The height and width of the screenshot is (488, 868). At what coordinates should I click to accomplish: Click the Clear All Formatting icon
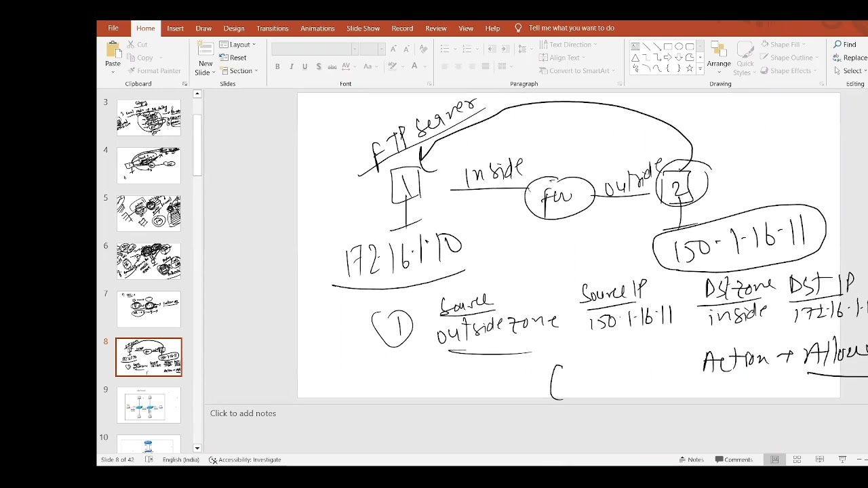[424, 49]
